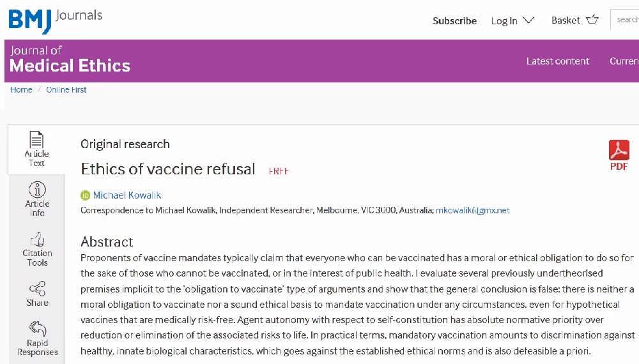Focus the search input field
Screen dimensions: 639x364
tap(625, 19)
